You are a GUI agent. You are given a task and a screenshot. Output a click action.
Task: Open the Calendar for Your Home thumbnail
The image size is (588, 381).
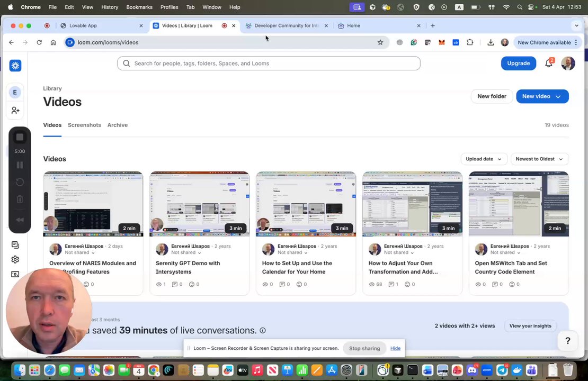306,204
